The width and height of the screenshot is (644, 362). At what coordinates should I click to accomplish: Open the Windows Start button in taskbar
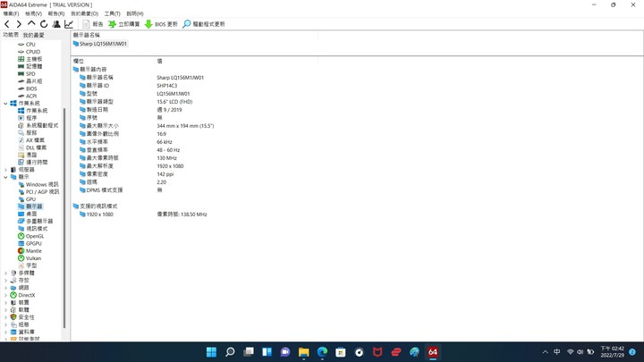pos(211,352)
